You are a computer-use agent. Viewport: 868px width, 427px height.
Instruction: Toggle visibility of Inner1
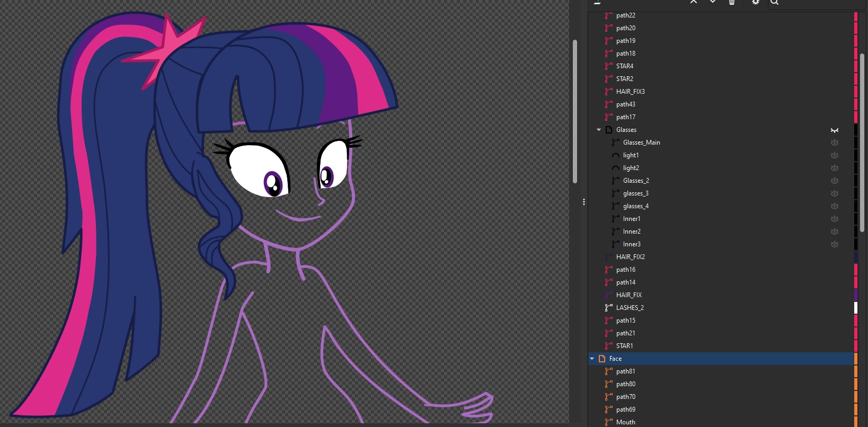click(835, 219)
